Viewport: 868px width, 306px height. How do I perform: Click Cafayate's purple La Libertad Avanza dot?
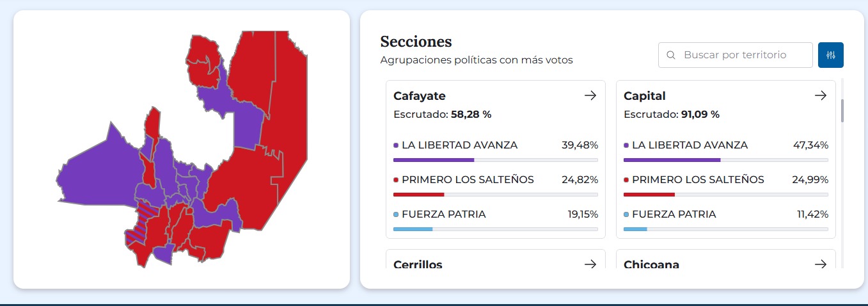(396, 145)
